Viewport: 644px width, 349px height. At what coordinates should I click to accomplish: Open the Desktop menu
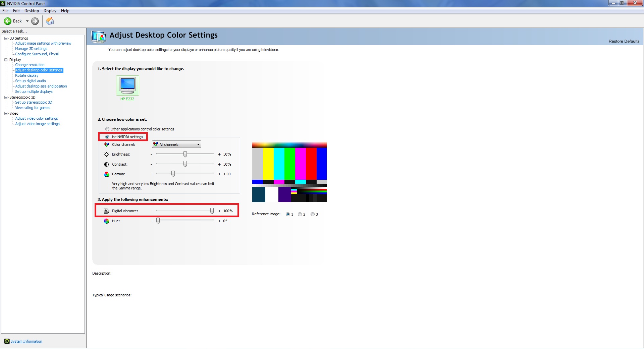coord(32,11)
